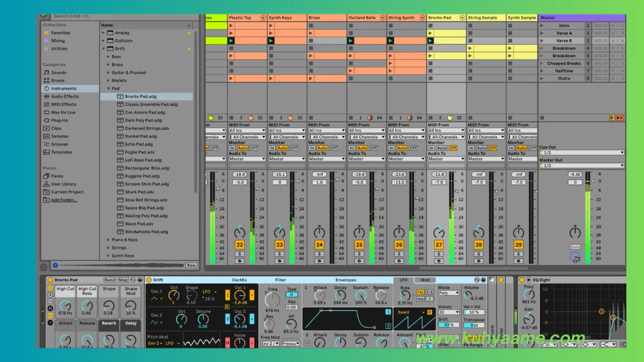644x362 pixels.
Task: Open the Drums category in browser
Action: 58,80
